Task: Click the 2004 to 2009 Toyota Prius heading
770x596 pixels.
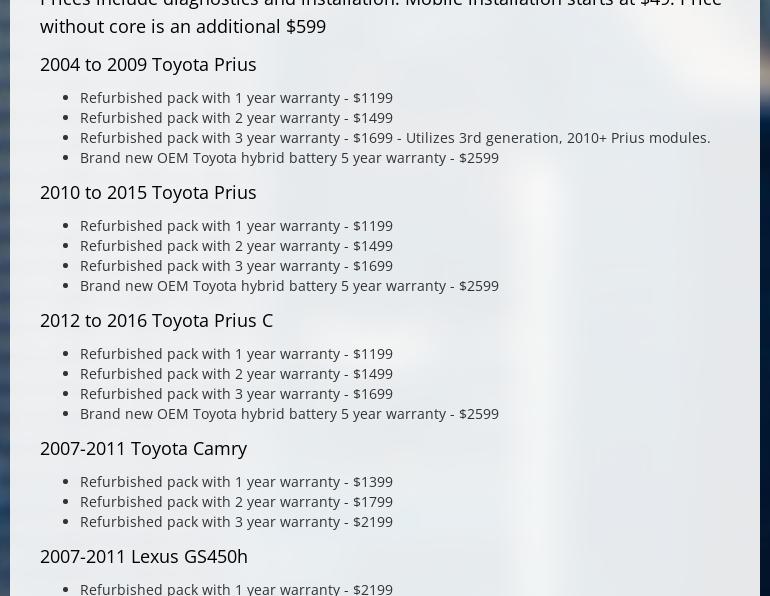Action: 148,65
